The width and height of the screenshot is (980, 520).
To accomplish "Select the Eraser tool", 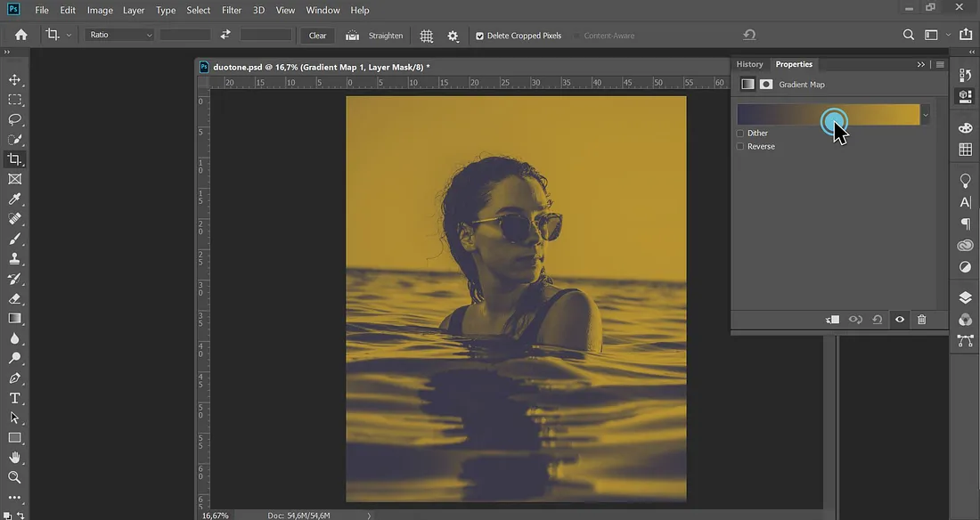I will (14, 299).
